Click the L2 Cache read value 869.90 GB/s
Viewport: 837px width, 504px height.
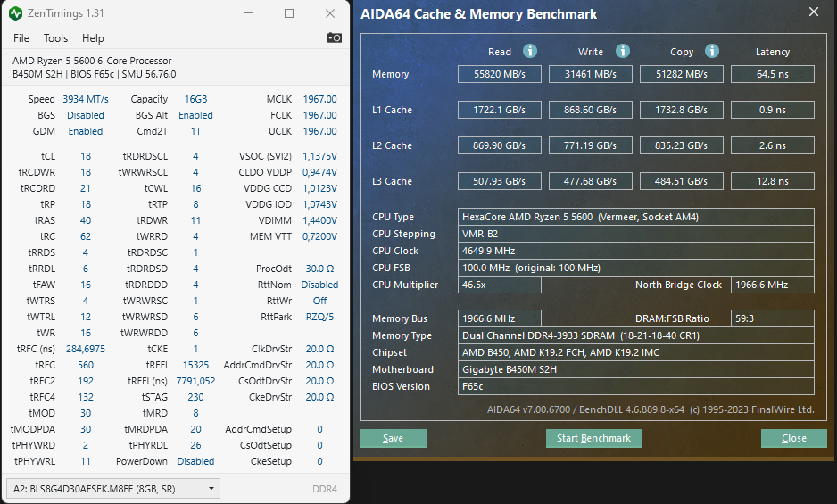tap(500, 145)
